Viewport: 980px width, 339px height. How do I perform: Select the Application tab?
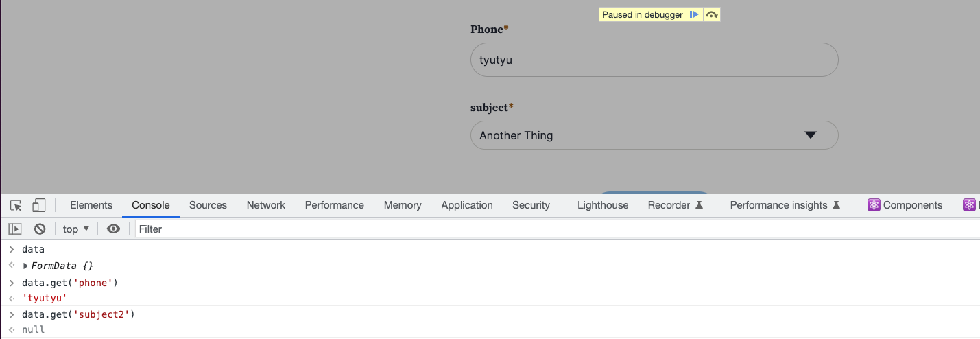coord(467,205)
